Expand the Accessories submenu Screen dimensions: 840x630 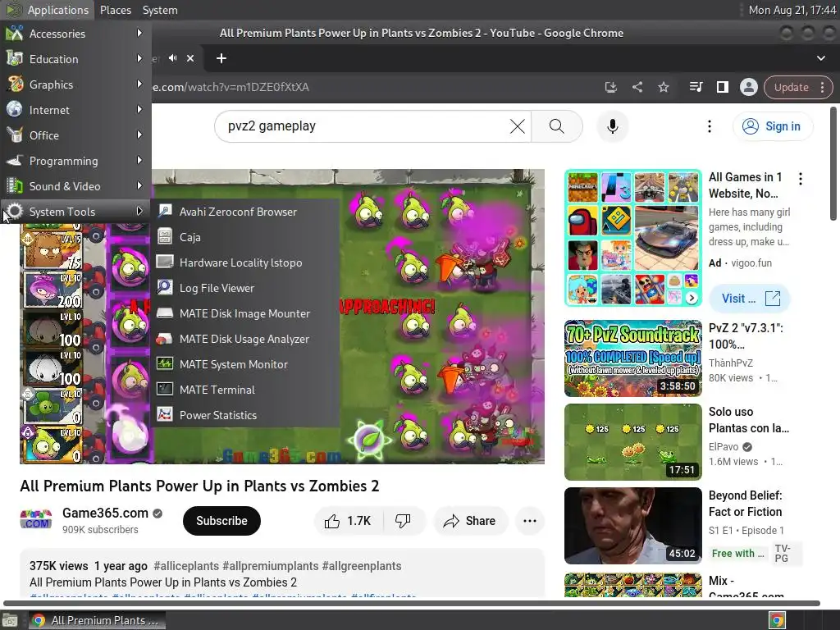coord(75,33)
